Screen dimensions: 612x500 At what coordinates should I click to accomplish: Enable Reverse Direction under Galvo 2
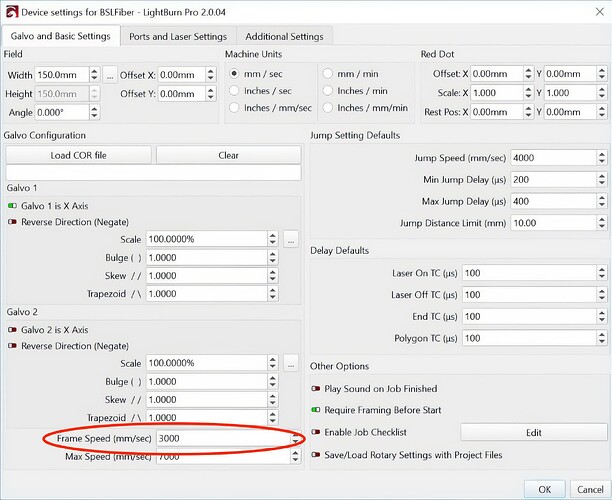point(13,345)
